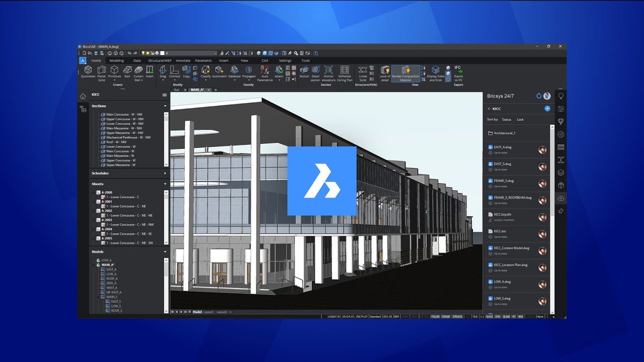
Task: Collapse the Sheets panel arrow
Action: (x=165, y=184)
